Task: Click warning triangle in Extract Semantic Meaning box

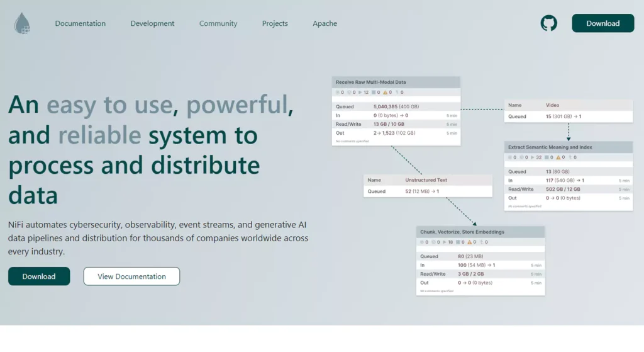Action: point(557,157)
